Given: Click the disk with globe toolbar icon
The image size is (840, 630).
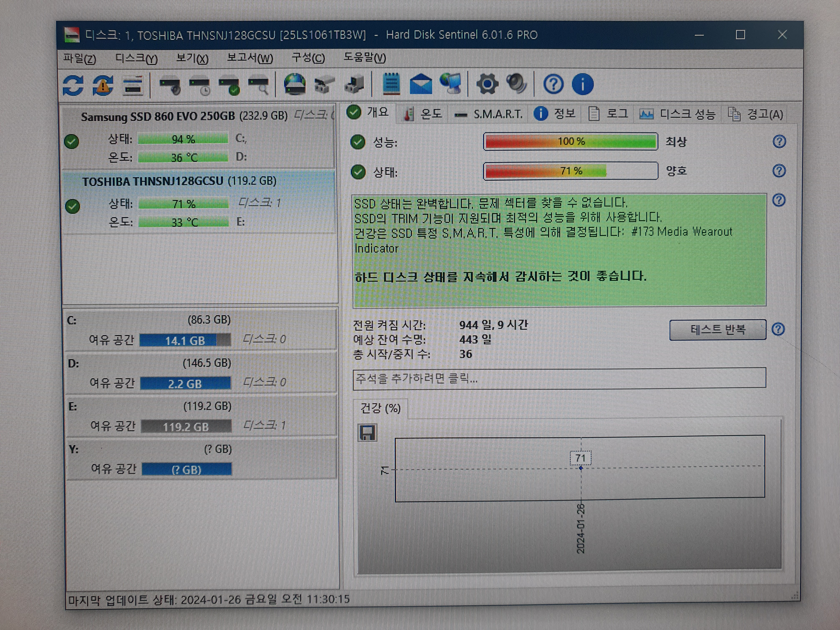Looking at the screenshot, I should pos(295,84).
